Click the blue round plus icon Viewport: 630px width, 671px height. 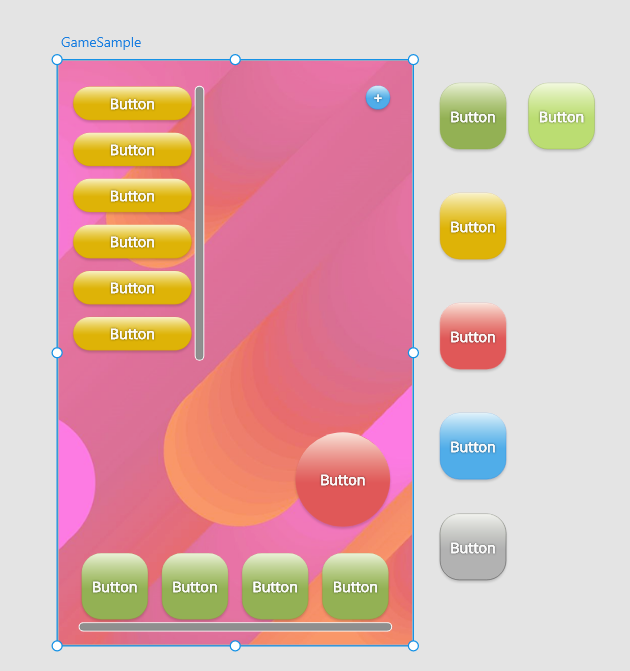378,98
